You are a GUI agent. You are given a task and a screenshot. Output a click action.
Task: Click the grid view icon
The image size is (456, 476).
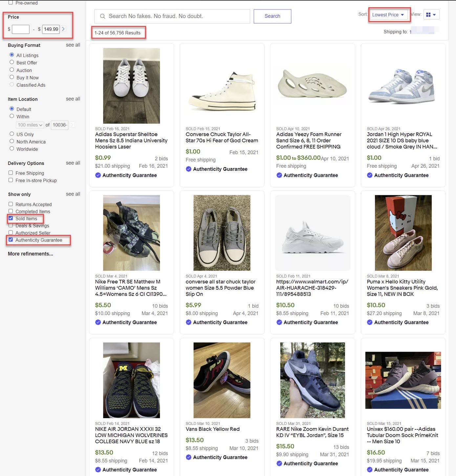[x=428, y=15]
